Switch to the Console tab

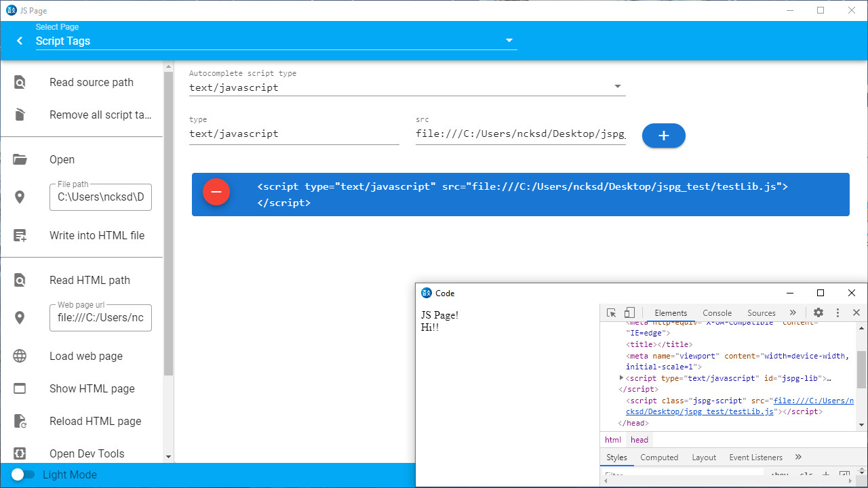pos(717,312)
